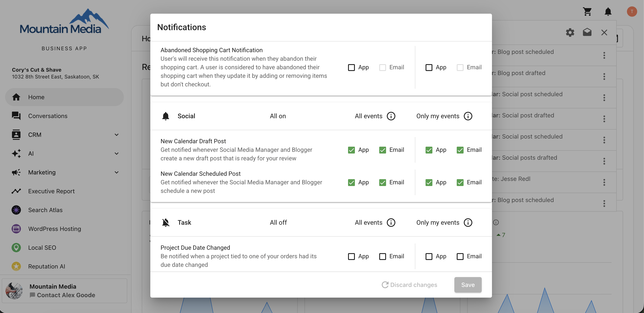The image size is (644, 313).
Task: Open options for Blog post drafted notification
Action: [604, 76]
